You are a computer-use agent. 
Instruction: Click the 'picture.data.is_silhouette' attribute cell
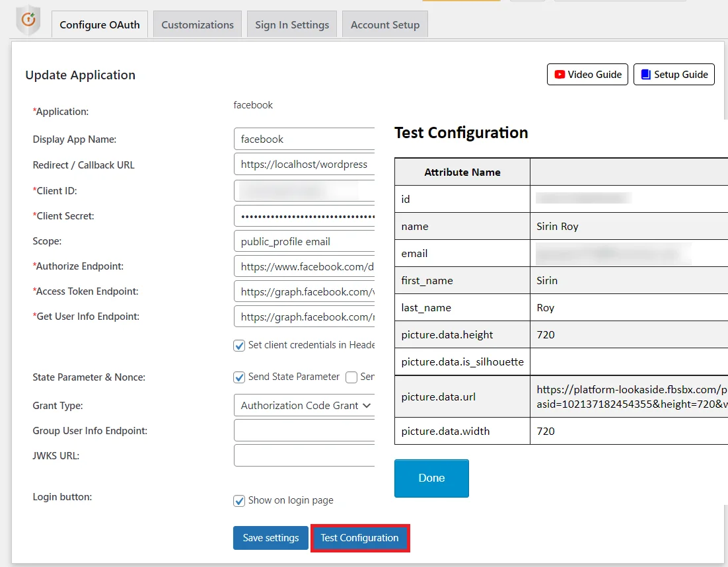[462, 361]
